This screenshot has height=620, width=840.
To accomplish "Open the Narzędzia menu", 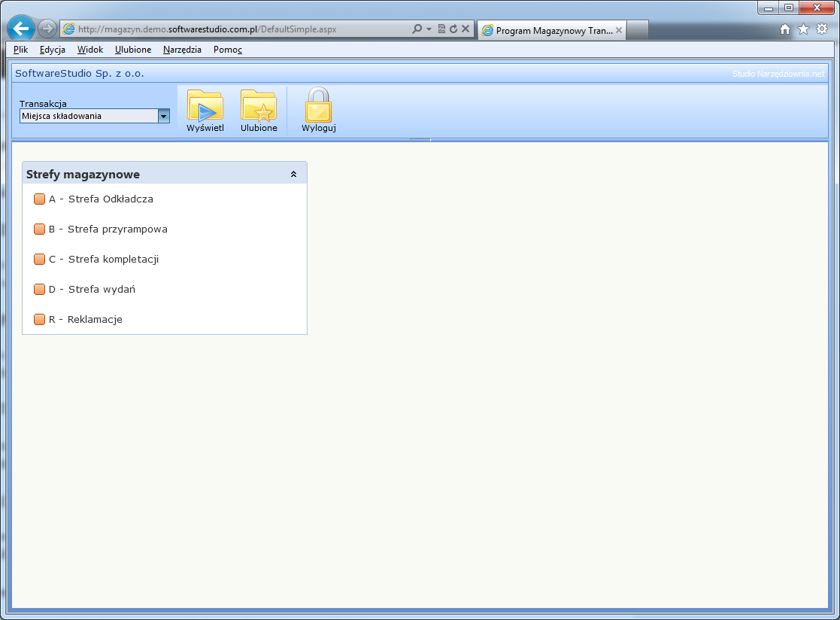I will [x=182, y=50].
